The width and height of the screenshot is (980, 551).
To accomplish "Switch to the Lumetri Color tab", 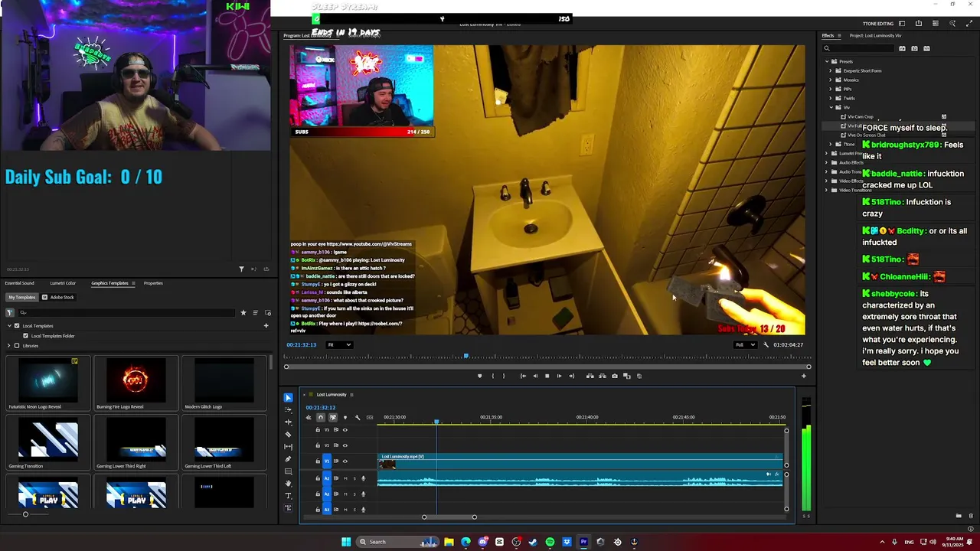I will [x=63, y=283].
